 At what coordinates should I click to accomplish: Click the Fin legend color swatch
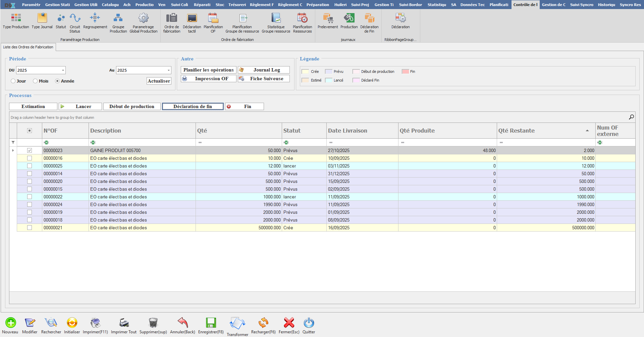coord(405,71)
